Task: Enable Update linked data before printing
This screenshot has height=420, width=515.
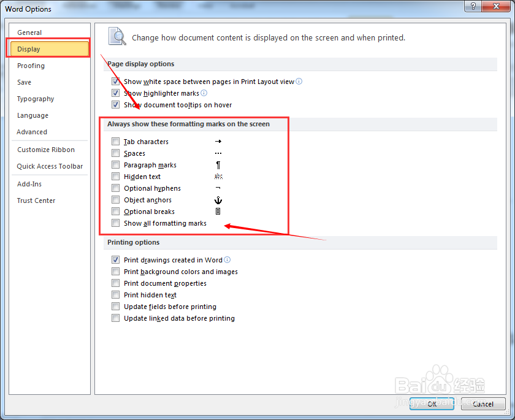Action: 115,318
